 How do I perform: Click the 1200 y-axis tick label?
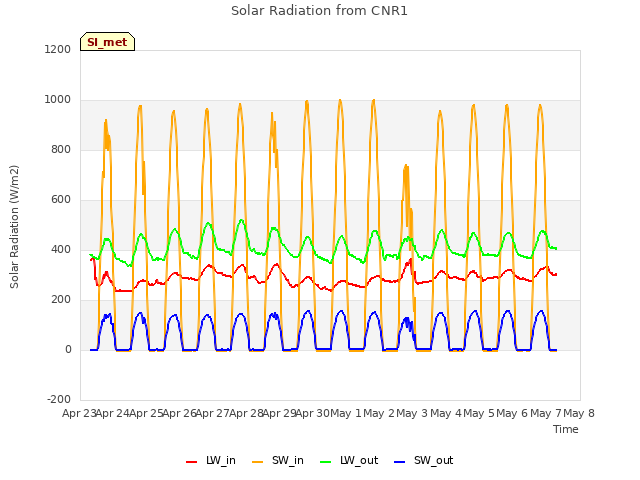58,49
